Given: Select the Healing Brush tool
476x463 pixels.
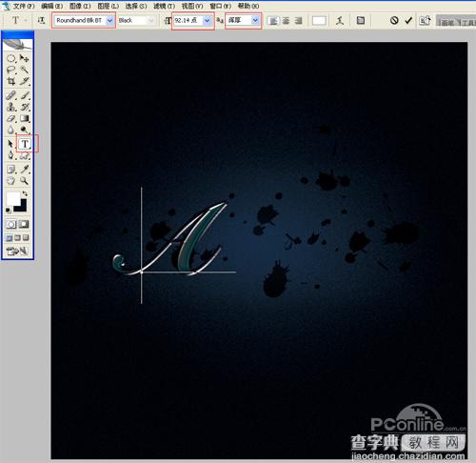Looking at the screenshot, I should coord(11,95).
